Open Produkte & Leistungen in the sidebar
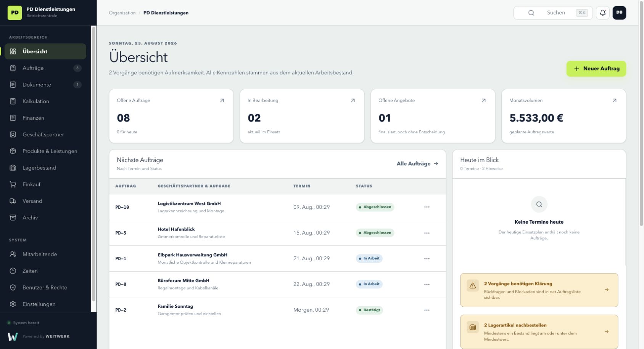 pos(45,151)
